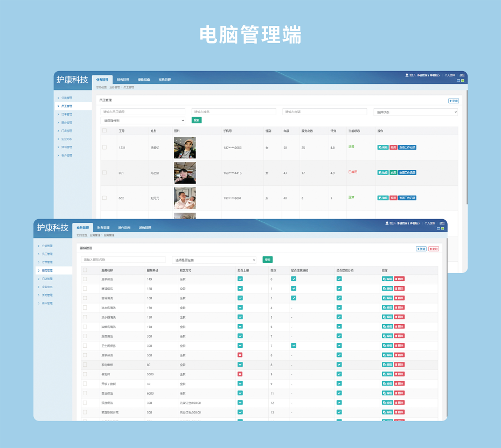Click the red 删除 trash button for 家电维修

click(x=399, y=365)
